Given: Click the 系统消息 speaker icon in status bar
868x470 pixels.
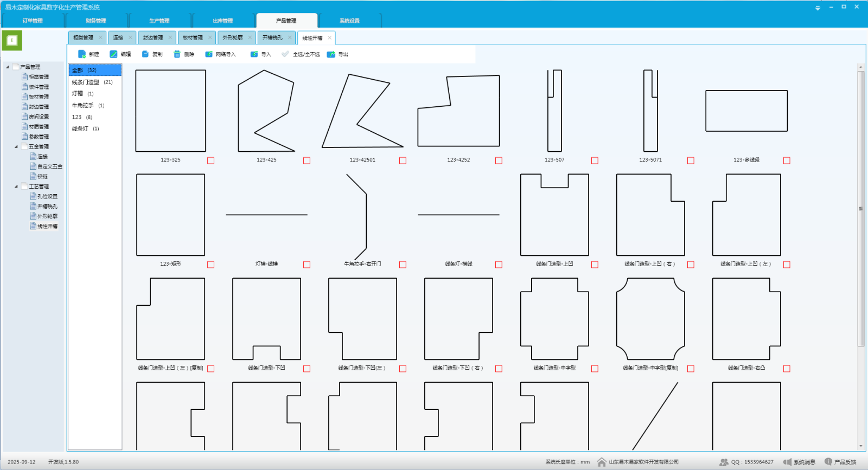Looking at the screenshot, I should [787, 462].
